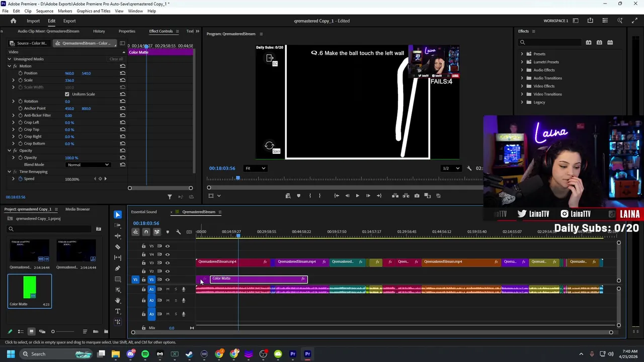Image resolution: width=644 pixels, height=362 pixels.
Task: Switch to the History tab
Action: pyautogui.click(x=99, y=31)
